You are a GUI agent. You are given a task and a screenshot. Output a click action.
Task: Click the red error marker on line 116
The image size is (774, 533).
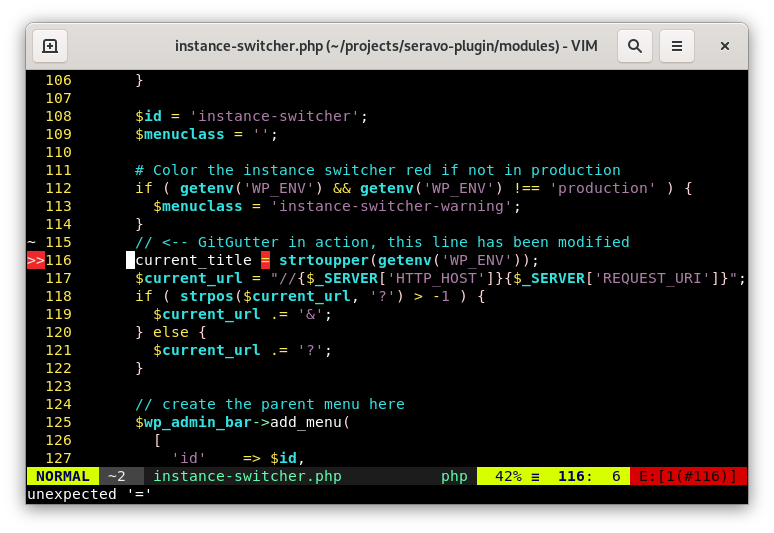click(35, 260)
